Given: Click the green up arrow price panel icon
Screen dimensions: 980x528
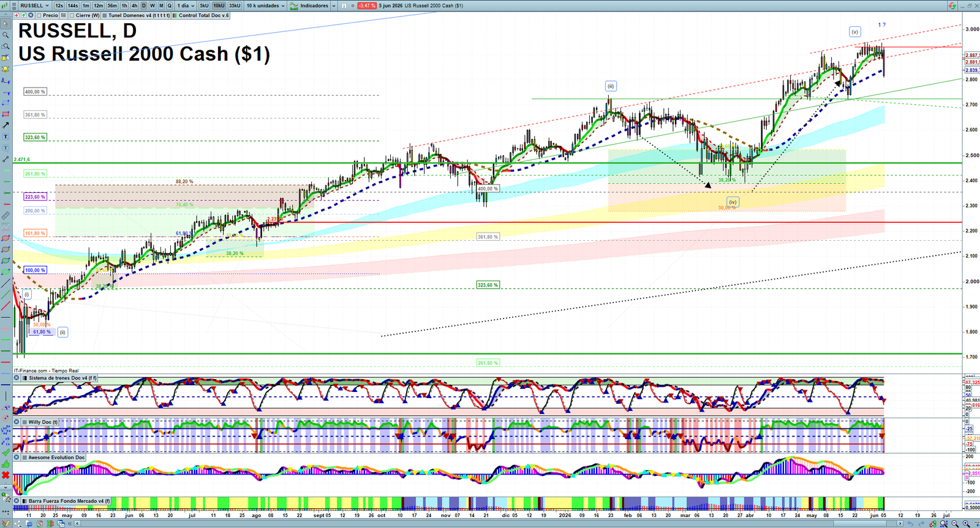Looking at the screenshot, I should point(23,15).
